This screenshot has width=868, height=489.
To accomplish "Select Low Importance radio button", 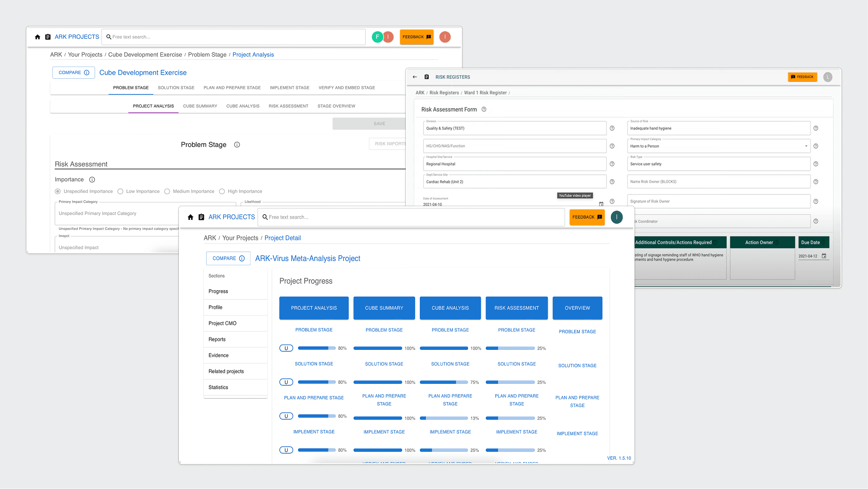I will coord(120,192).
